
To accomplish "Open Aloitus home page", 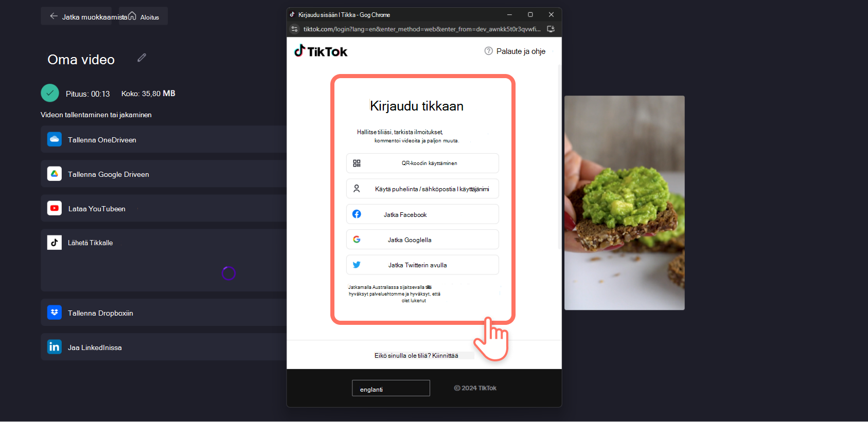I will pyautogui.click(x=143, y=16).
